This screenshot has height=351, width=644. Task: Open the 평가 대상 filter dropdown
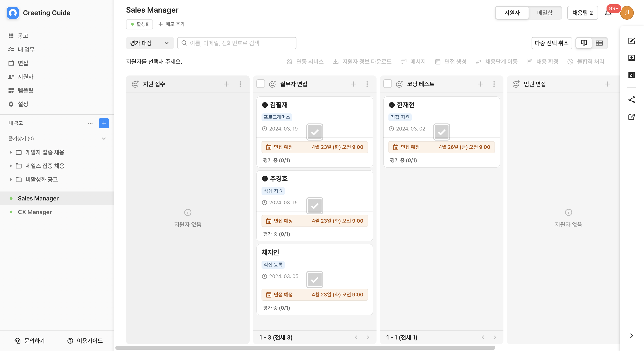pos(150,43)
